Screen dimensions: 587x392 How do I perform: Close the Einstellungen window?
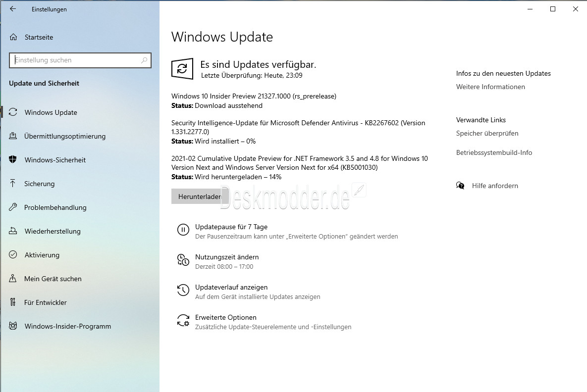pos(576,9)
